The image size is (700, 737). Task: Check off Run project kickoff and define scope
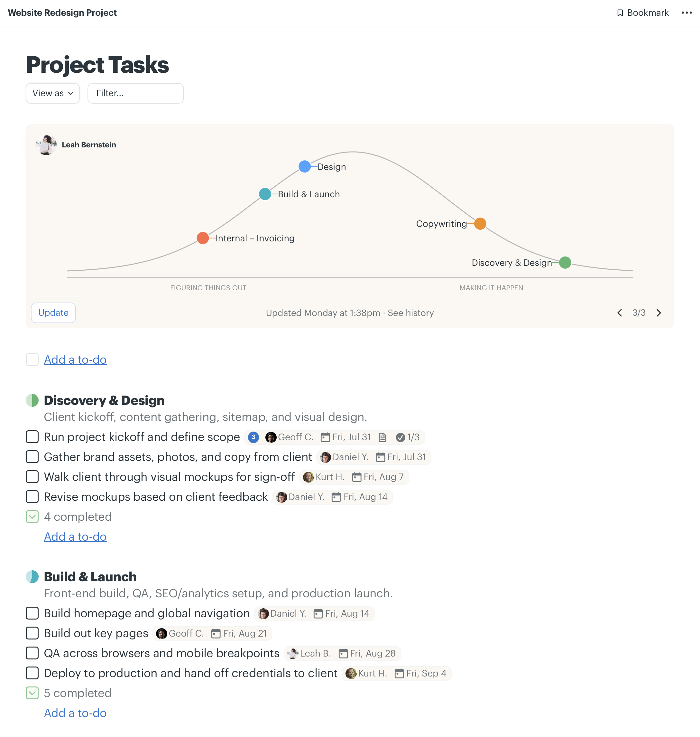(32, 437)
